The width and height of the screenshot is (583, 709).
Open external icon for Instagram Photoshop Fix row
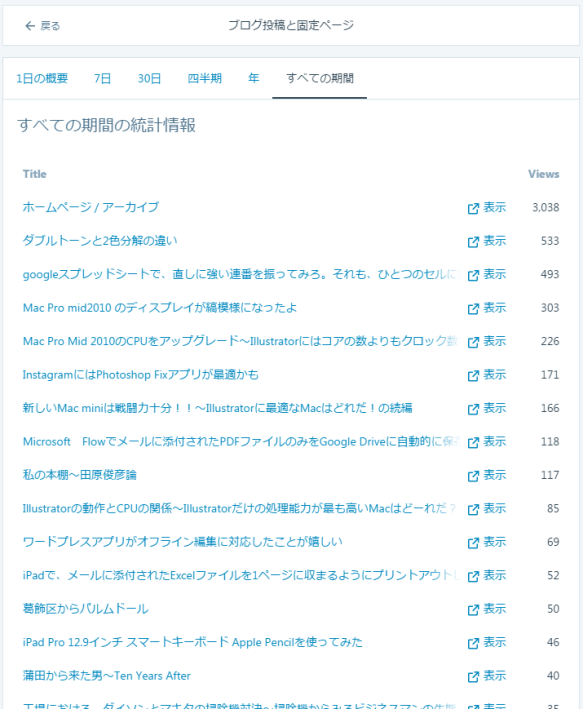(x=473, y=375)
